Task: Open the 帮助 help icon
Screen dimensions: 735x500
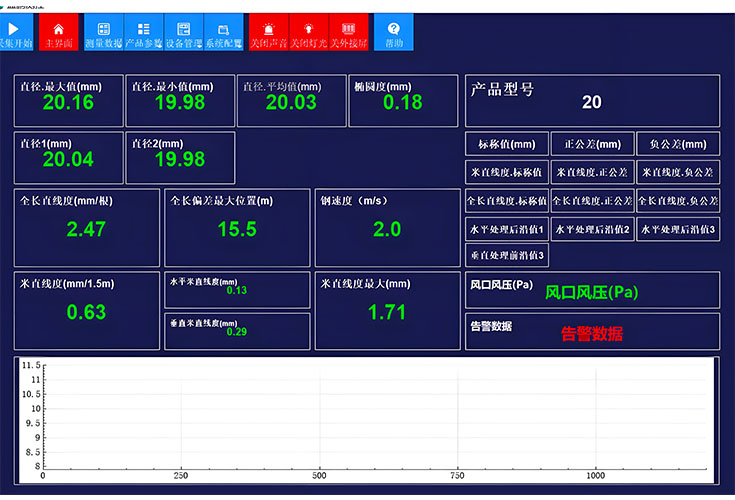Action: click(394, 32)
